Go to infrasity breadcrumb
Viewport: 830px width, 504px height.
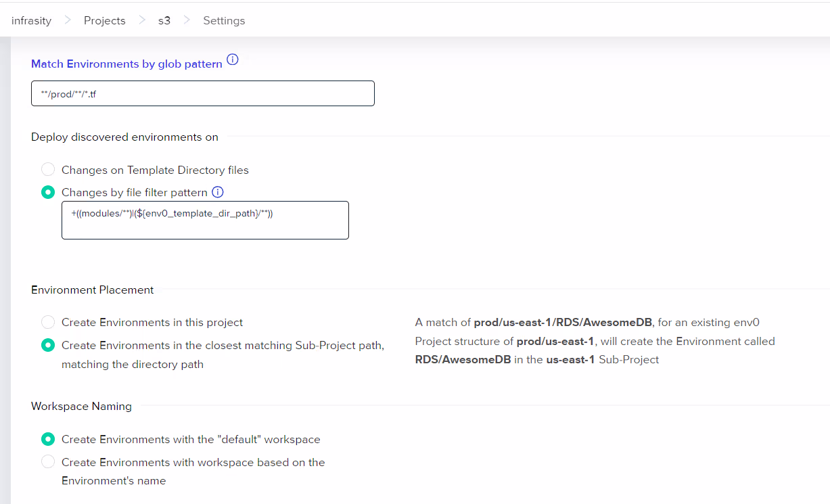[x=32, y=20]
